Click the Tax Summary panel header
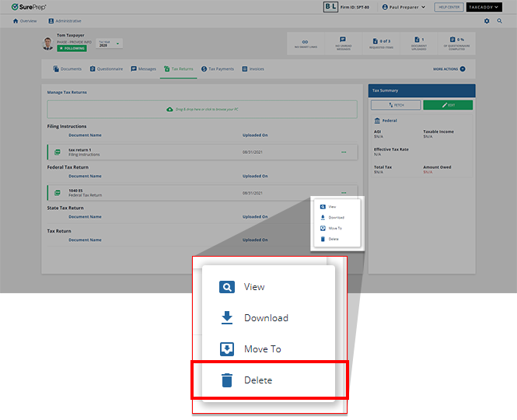Image resolution: width=517 pixels, height=420 pixels. [x=421, y=90]
